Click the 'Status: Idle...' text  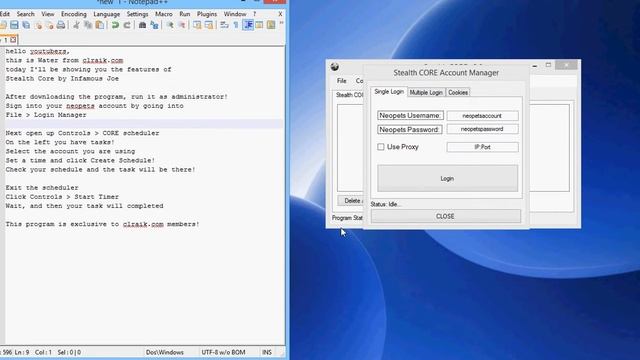(386, 204)
